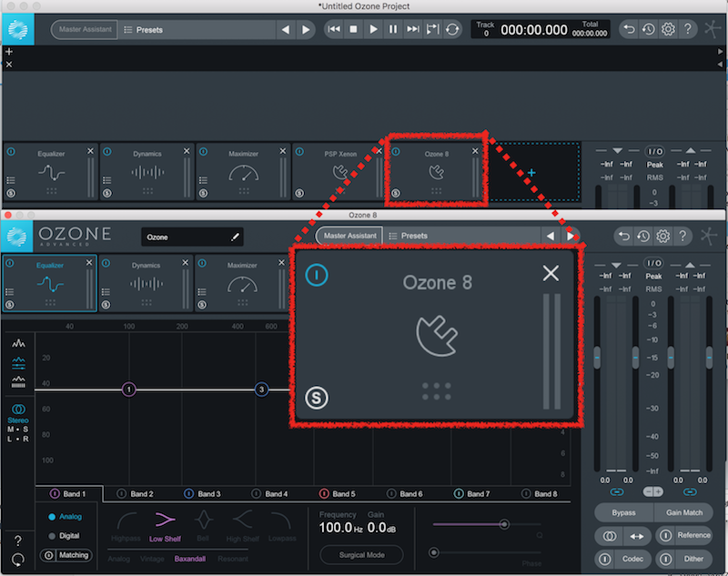Stop playback in the project transport bar
This screenshot has width=728, height=576.
[x=353, y=29]
